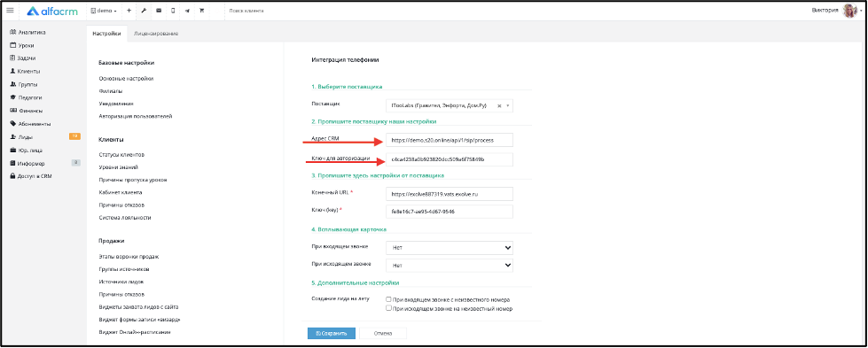The height and width of the screenshot is (348, 868).
Task: Expand the Поставщик dropdown arrow
Action: [x=508, y=105]
